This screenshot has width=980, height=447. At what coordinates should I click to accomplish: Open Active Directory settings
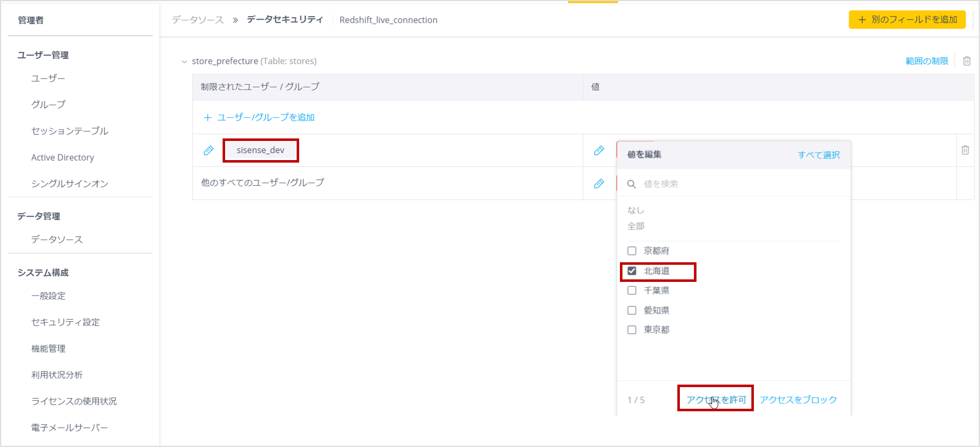coord(62,158)
